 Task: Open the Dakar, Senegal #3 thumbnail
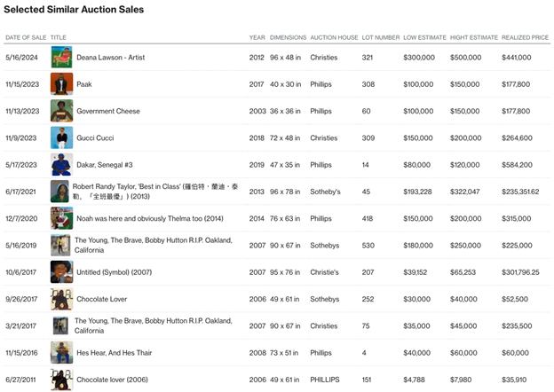click(61, 165)
